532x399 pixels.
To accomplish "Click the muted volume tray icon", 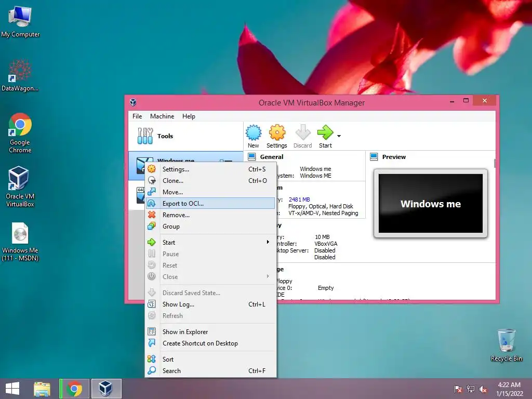I will pos(483,389).
